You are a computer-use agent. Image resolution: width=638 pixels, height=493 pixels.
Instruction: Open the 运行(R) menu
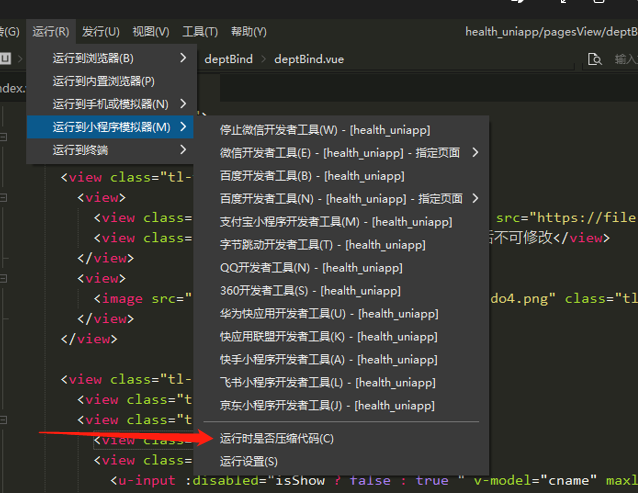click(x=51, y=32)
